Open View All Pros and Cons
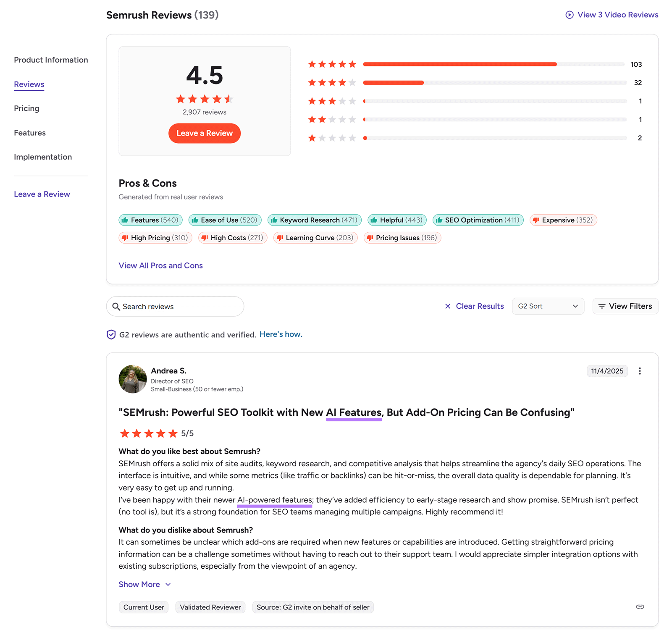Screen dimensions: 672x638 click(x=160, y=265)
